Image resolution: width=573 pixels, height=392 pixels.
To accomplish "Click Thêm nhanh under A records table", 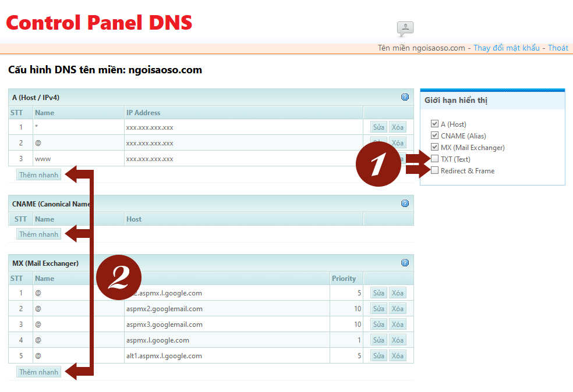I will point(38,175).
